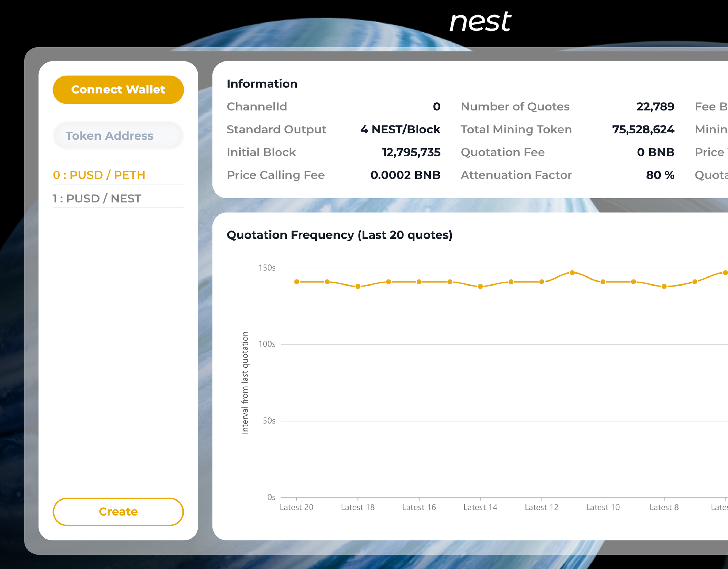Click the Connect Wallet button
Image resolution: width=728 pixels, height=569 pixels.
coord(118,90)
